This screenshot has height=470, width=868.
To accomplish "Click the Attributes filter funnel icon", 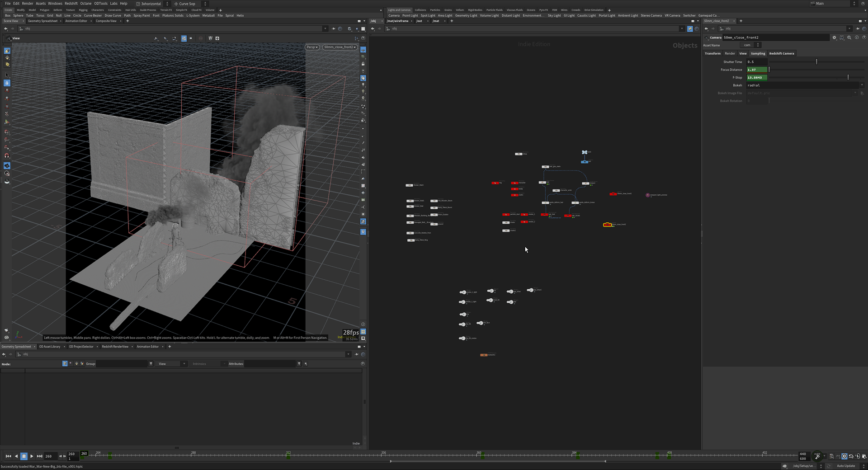I will 299,363.
